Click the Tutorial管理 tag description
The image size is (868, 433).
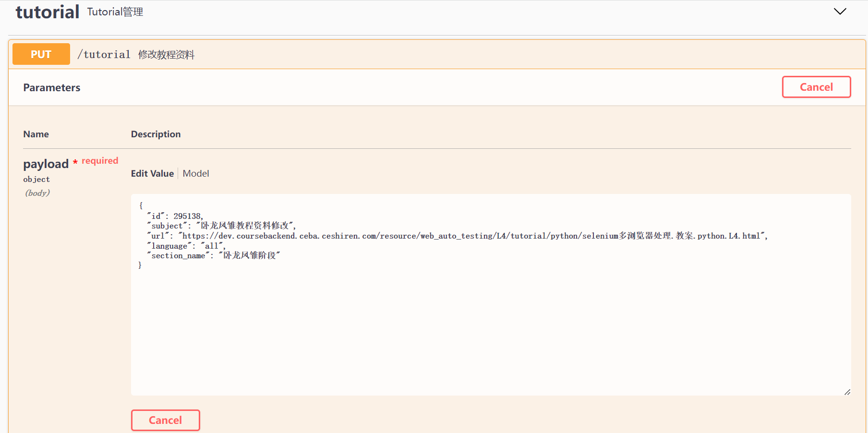(x=115, y=12)
